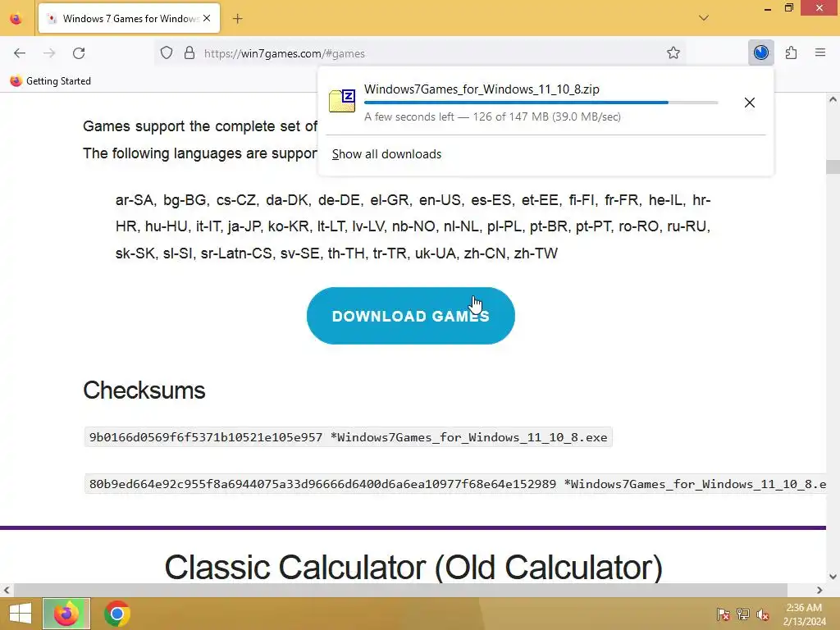840x630 pixels.
Task: Reload the current page
Action: pyautogui.click(x=79, y=53)
